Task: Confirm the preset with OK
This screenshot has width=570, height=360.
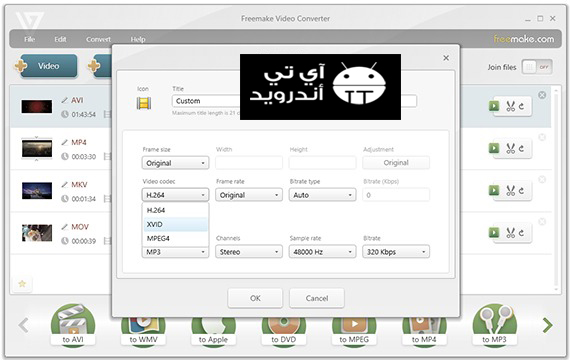Action: pos(255,298)
